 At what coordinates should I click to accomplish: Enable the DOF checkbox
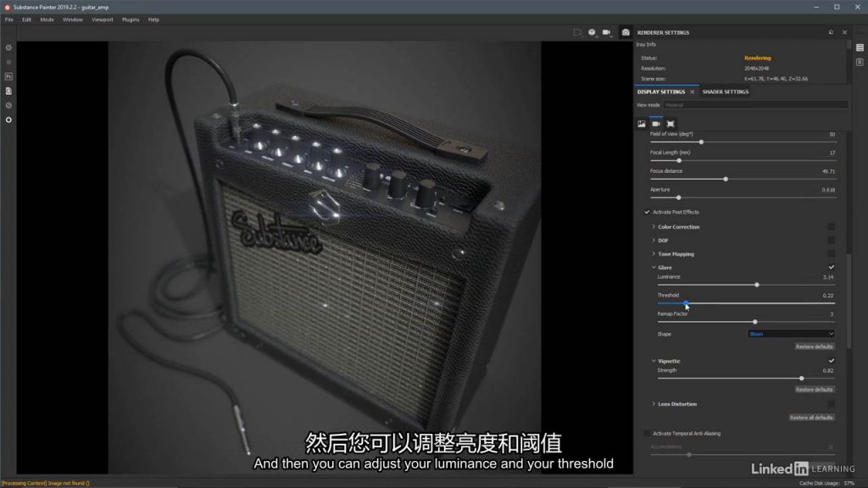click(x=831, y=240)
